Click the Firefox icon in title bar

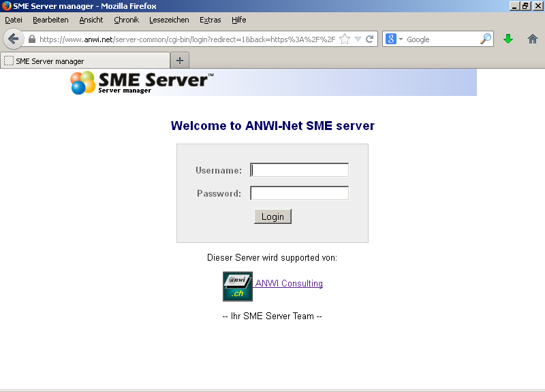point(6,6)
